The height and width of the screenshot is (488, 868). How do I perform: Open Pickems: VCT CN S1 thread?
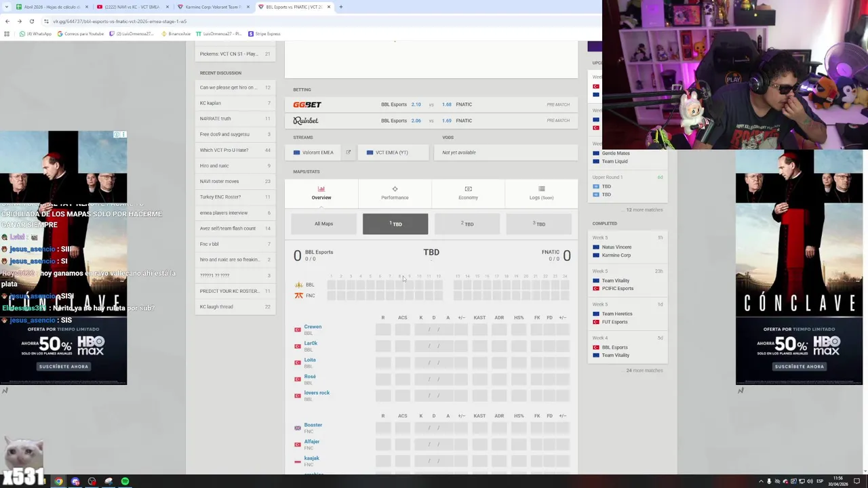(x=235, y=54)
